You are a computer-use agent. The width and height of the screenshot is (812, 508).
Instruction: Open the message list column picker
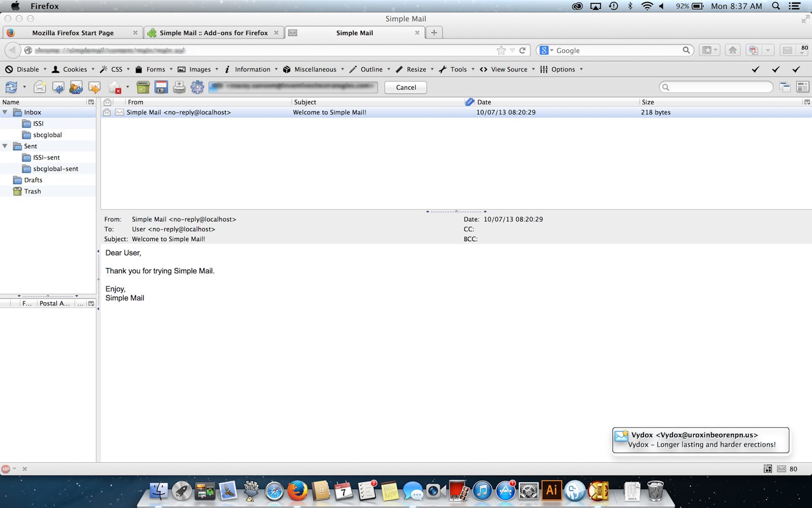pyautogui.click(x=807, y=102)
